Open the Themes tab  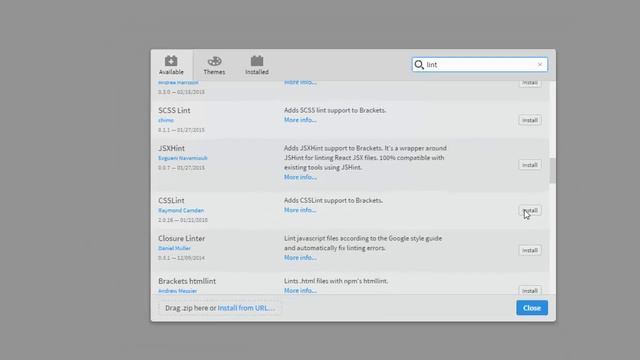click(214, 65)
